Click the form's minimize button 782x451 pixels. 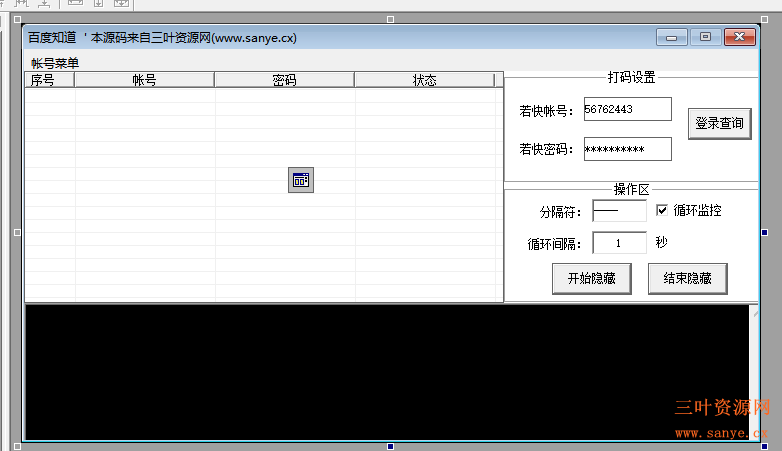point(670,37)
